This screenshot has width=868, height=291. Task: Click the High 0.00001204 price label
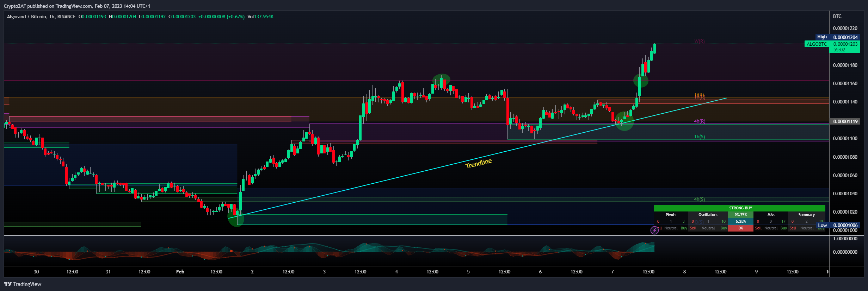point(837,37)
